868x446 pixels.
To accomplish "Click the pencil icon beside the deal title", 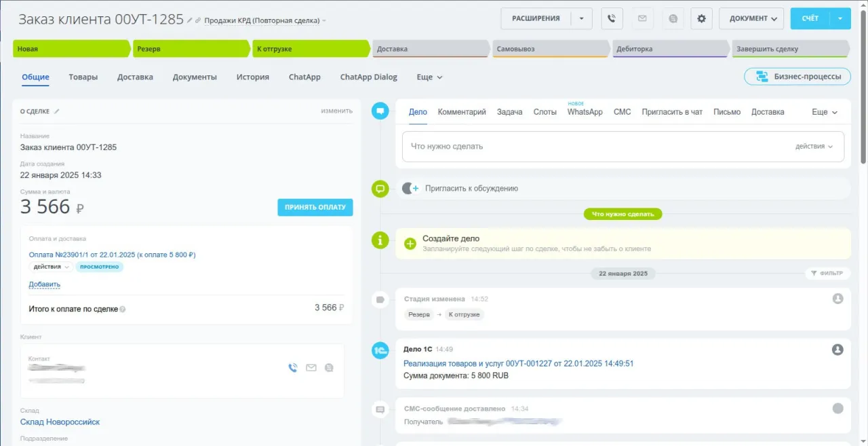I will click(190, 20).
